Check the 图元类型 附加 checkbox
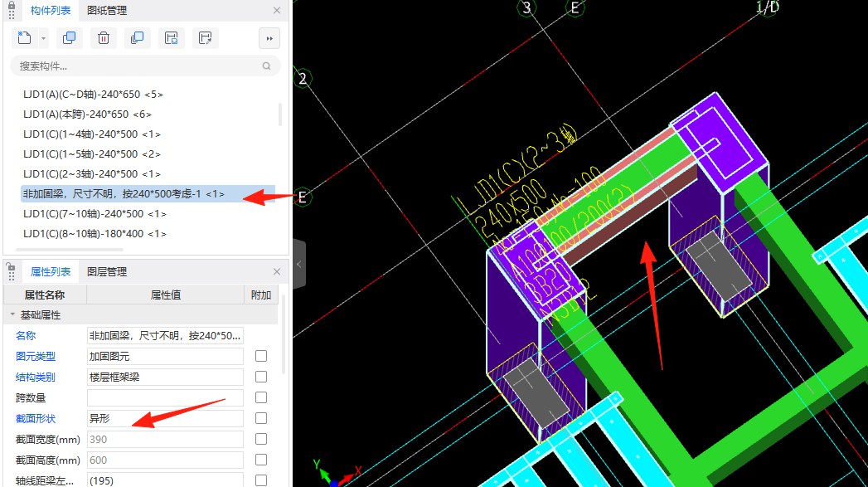 261,356
